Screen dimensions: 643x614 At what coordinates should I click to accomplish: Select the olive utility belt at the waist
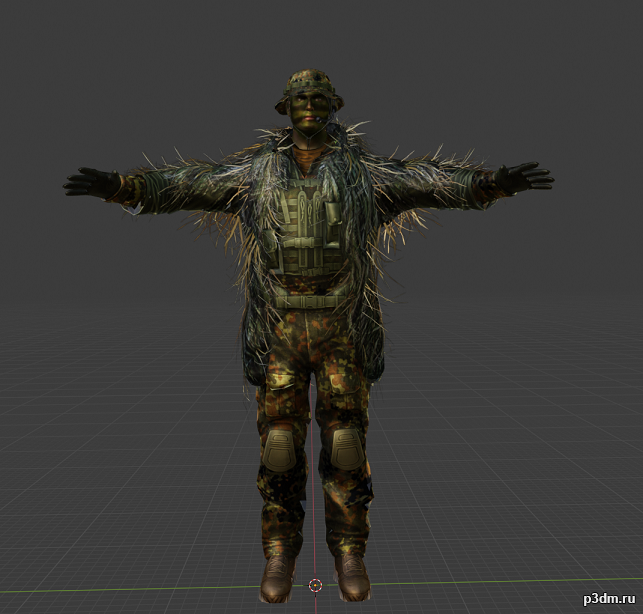(308, 299)
